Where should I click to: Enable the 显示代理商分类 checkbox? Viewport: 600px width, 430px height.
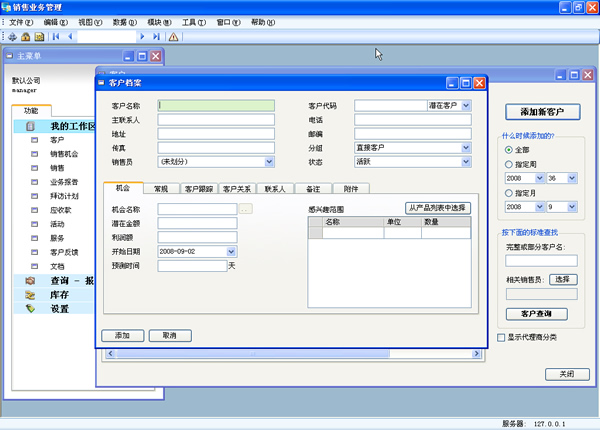502,338
